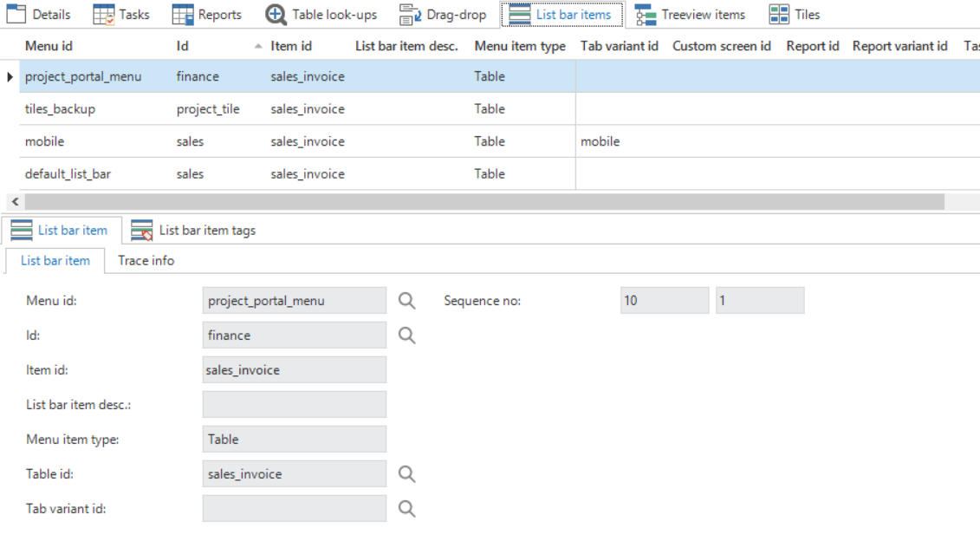
Task: Select the tiles_backup row
Action: pos(60,109)
